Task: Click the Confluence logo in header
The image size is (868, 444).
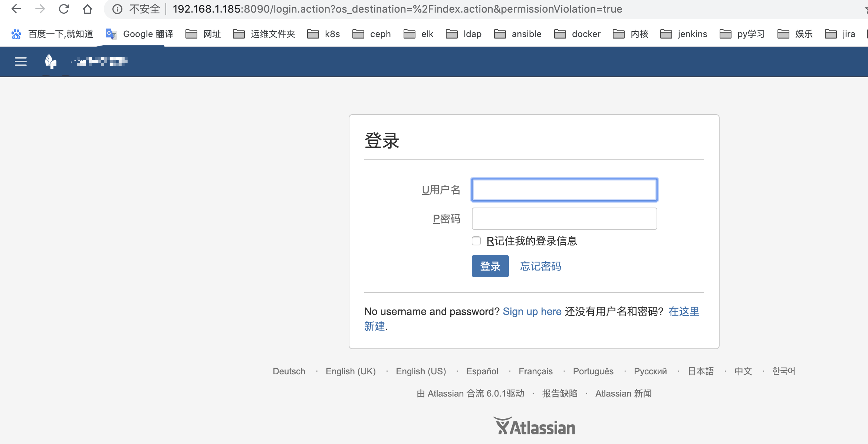Action: coord(50,62)
